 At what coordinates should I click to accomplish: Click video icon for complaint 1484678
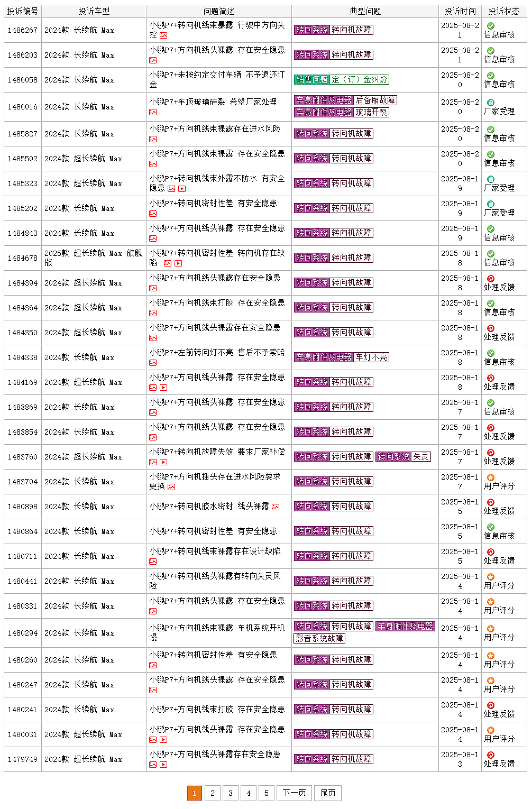click(x=178, y=263)
